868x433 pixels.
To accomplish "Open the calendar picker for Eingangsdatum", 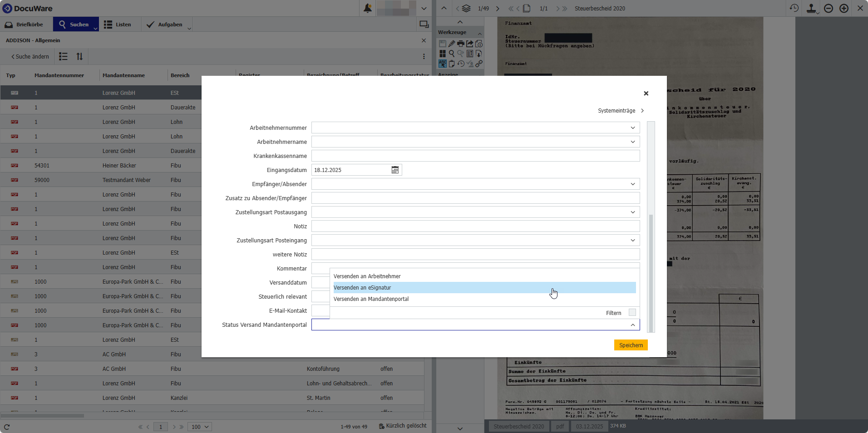I will (395, 170).
